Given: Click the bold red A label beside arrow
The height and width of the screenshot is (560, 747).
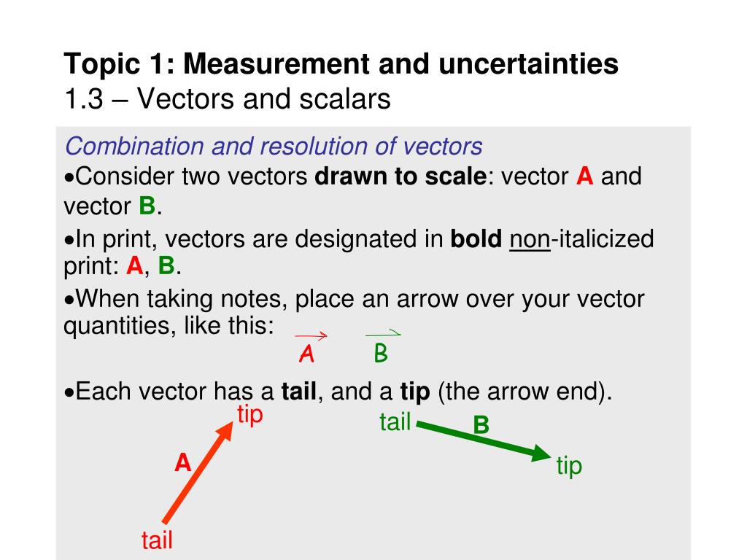Looking at the screenshot, I should coord(183,462).
